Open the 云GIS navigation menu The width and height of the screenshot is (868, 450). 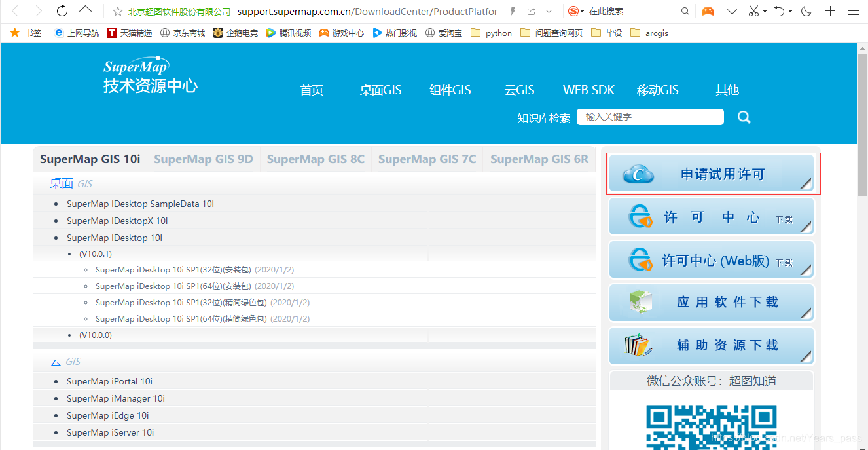pos(520,90)
